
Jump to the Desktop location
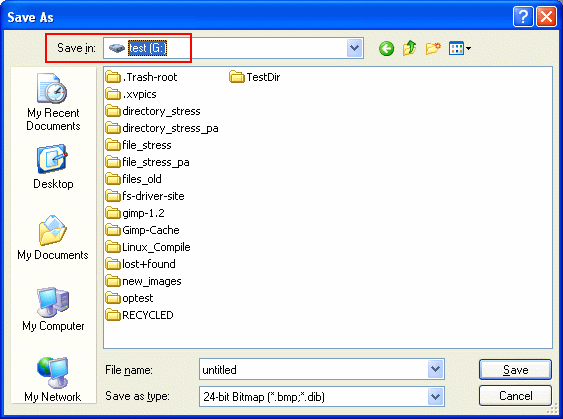pos(53,167)
